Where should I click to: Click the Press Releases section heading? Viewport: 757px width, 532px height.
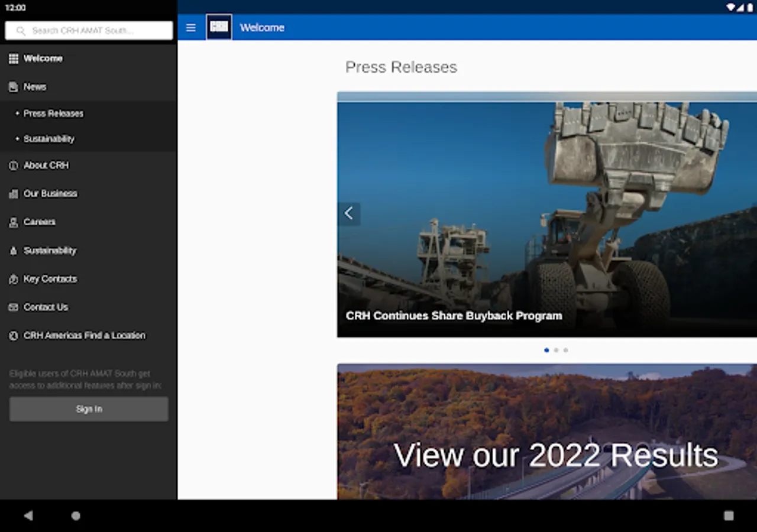tap(401, 67)
